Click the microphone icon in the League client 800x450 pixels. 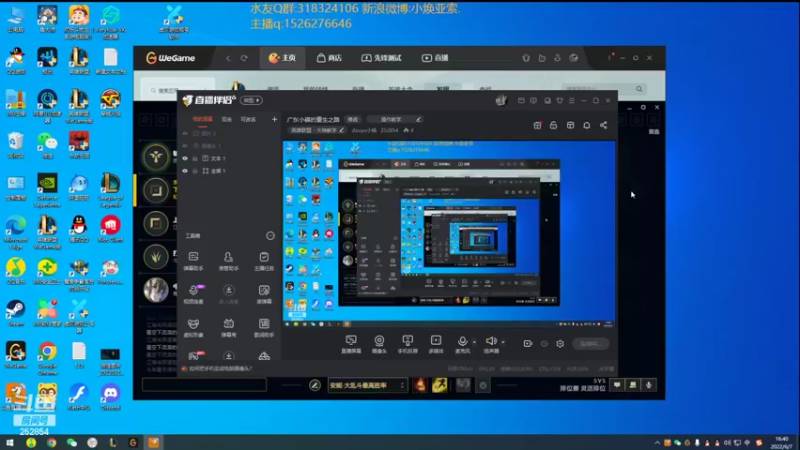click(x=649, y=385)
